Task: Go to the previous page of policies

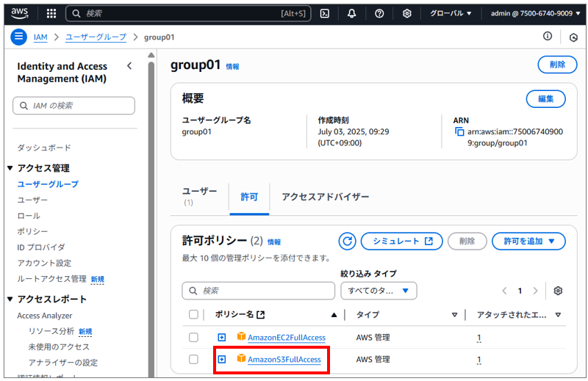Action: [505, 291]
